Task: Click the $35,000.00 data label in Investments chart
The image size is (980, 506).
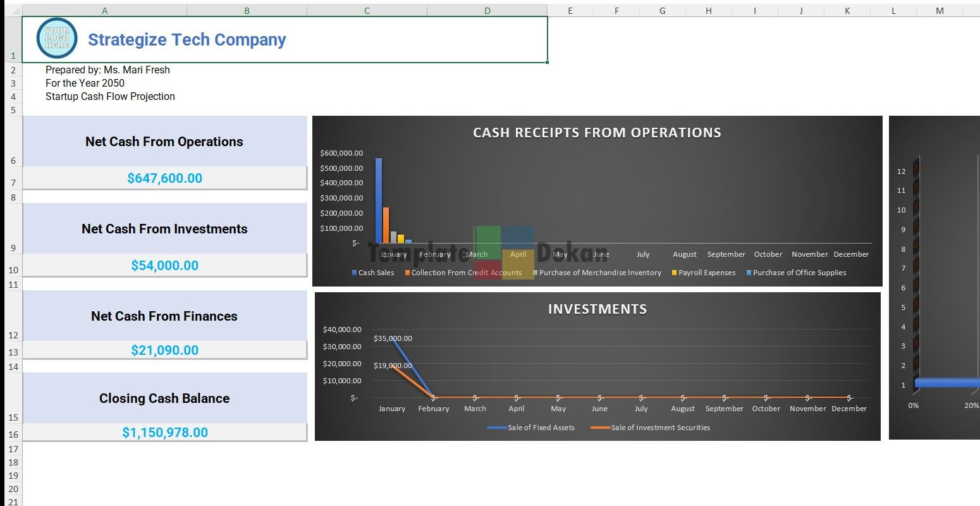Action: 393,338
